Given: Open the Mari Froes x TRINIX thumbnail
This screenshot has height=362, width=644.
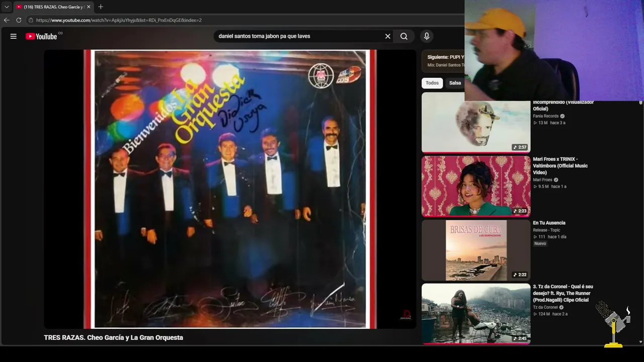Looking at the screenshot, I should click(476, 186).
